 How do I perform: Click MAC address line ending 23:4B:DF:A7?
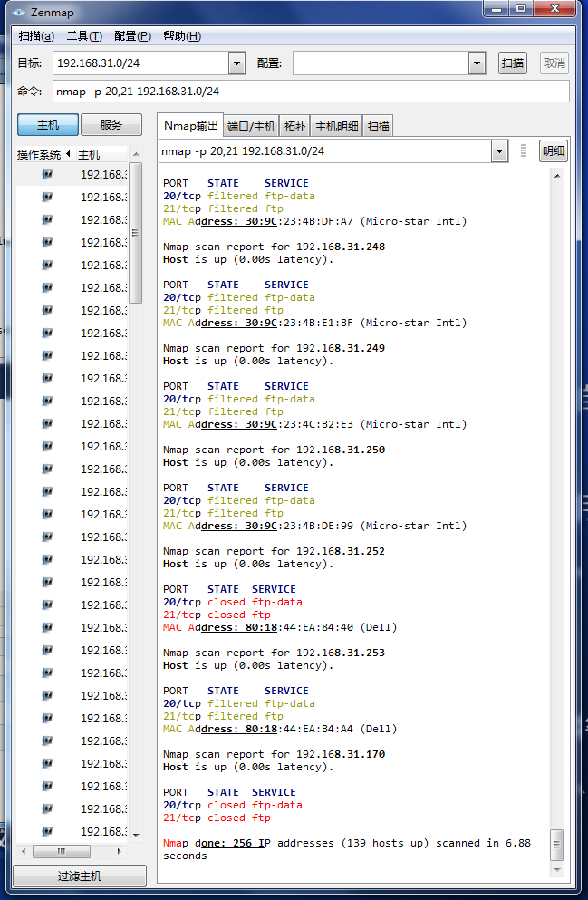point(315,221)
